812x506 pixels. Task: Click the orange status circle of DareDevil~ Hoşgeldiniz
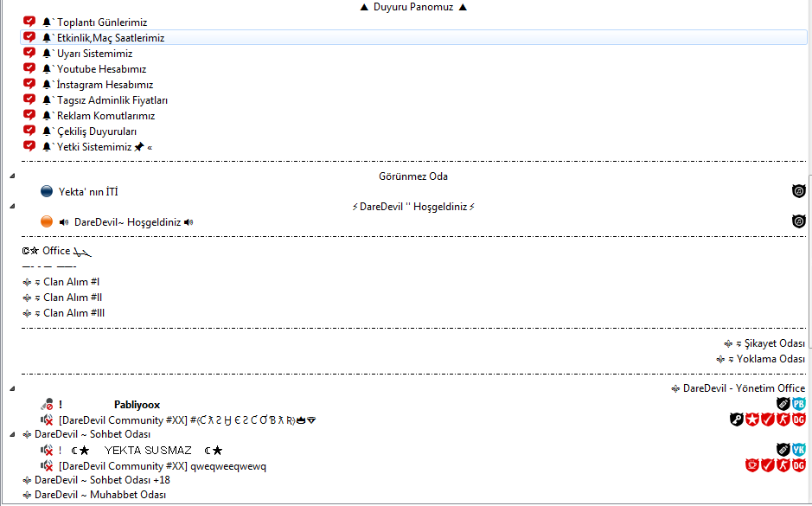pyautogui.click(x=47, y=221)
